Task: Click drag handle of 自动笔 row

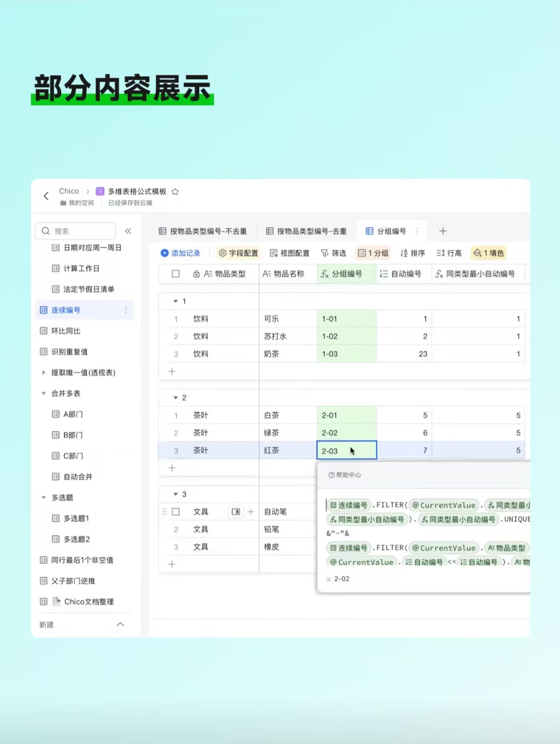Action: [x=164, y=512]
